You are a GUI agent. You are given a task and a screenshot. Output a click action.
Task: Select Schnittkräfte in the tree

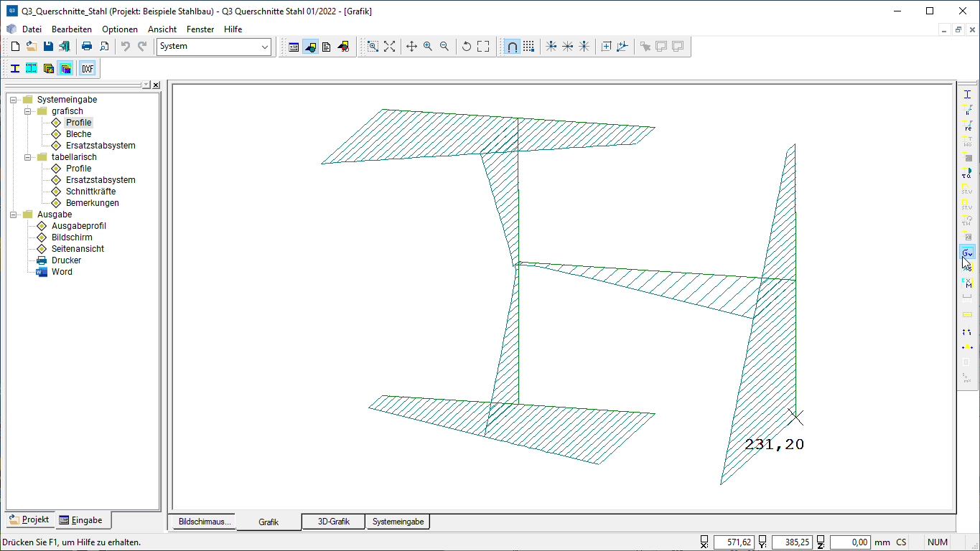[90, 192]
